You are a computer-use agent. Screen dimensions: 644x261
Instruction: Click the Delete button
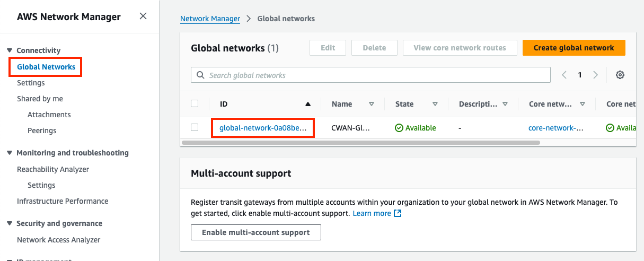point(374,48)
